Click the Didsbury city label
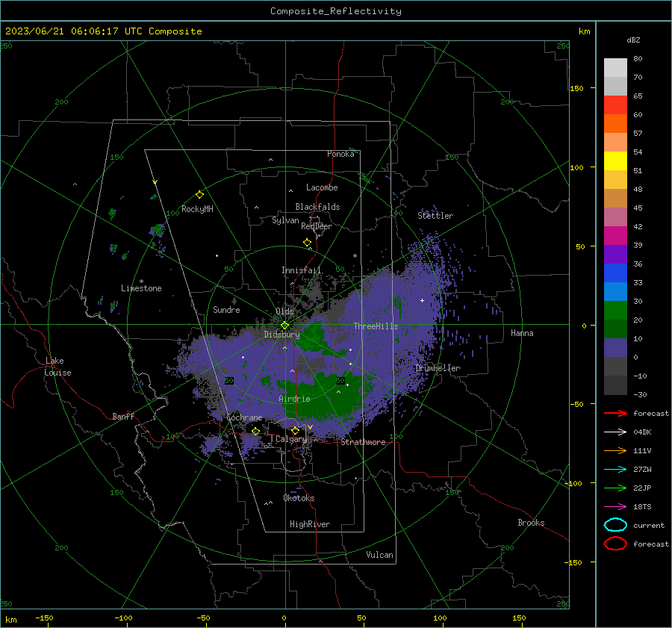This screenshot has width=672, height=628. tap(281, 335)
